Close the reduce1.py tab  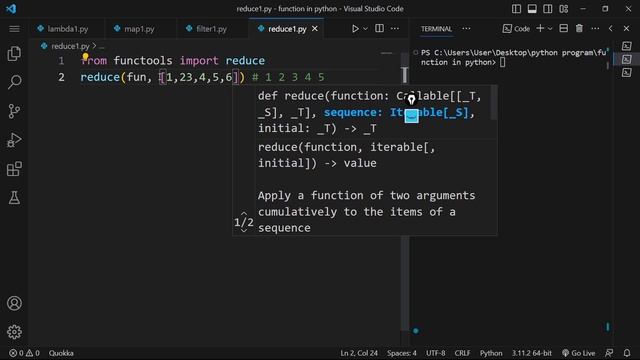[x=315, y=29]
